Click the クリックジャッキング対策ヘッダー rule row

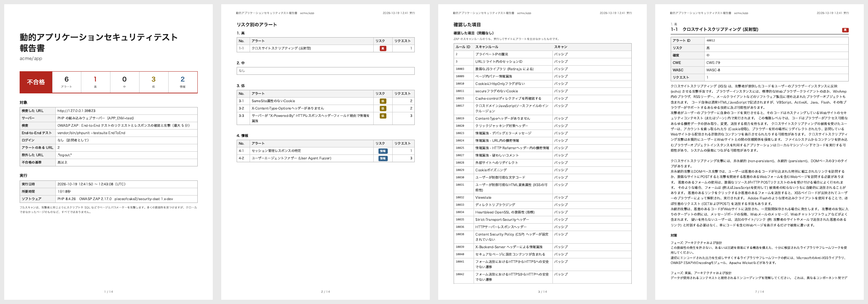[x=542, y=126]
